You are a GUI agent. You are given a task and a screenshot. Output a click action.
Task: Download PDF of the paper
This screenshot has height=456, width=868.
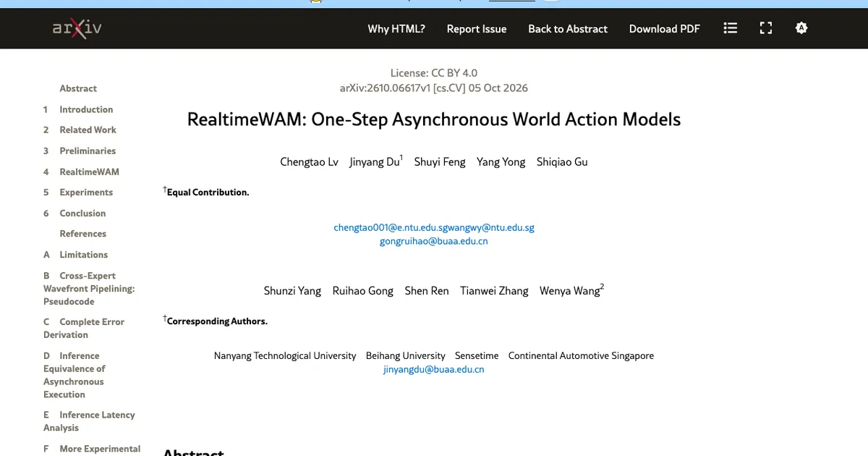(x=665, y=29)
